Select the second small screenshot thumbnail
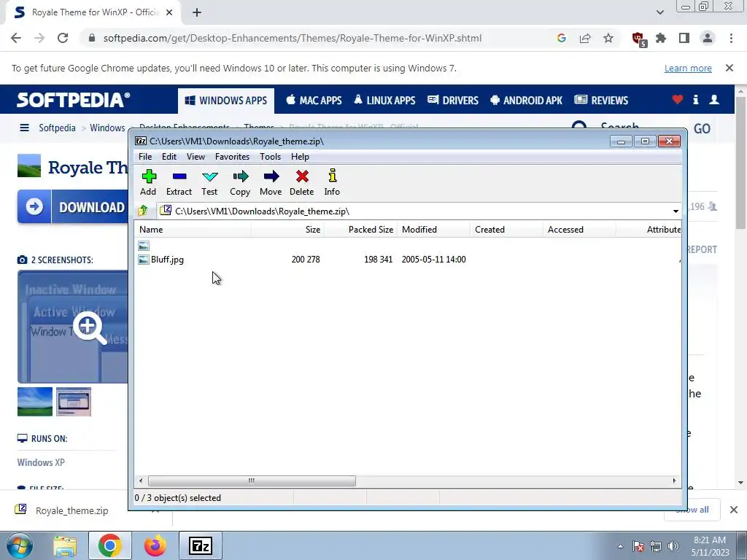The image size is (747, 560). coord(74,402)
